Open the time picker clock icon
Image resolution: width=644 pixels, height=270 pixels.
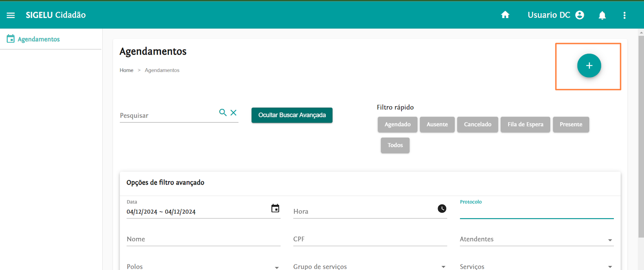click(442, 209)
